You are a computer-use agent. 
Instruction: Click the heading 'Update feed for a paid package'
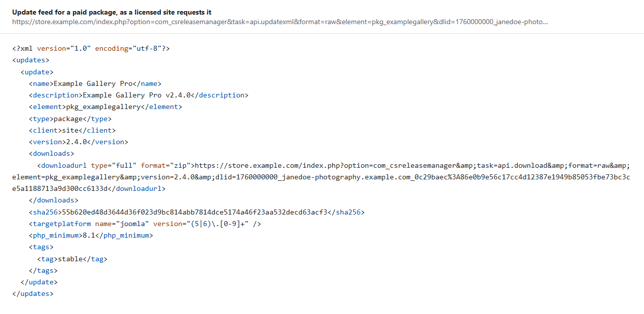pos(112,12)
